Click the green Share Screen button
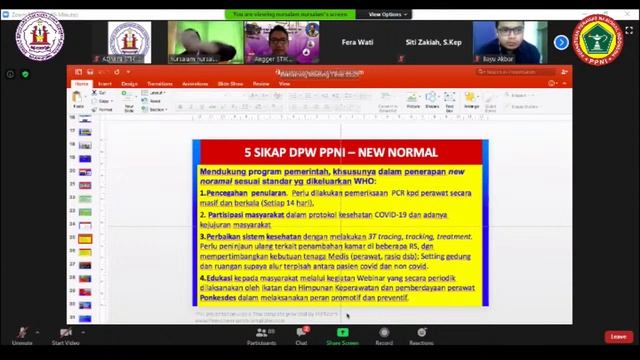Image resolution: width=640 pixels, height=360 pixels. coord(342,336)
